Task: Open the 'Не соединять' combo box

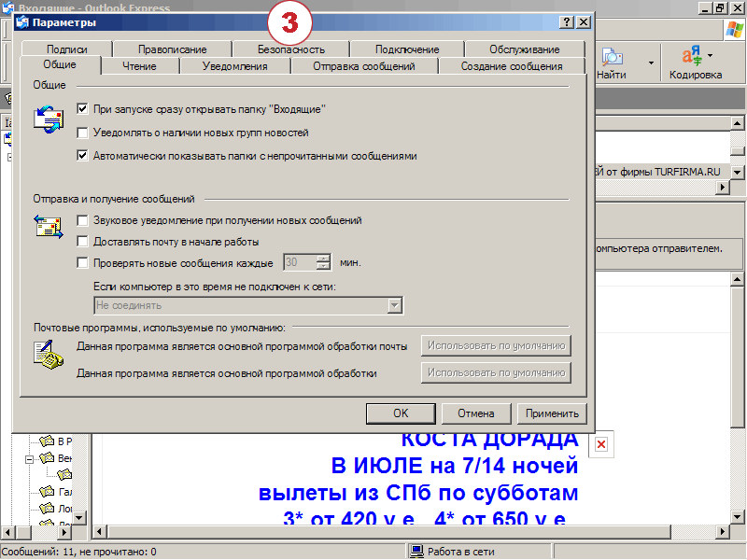Action: 395,305
